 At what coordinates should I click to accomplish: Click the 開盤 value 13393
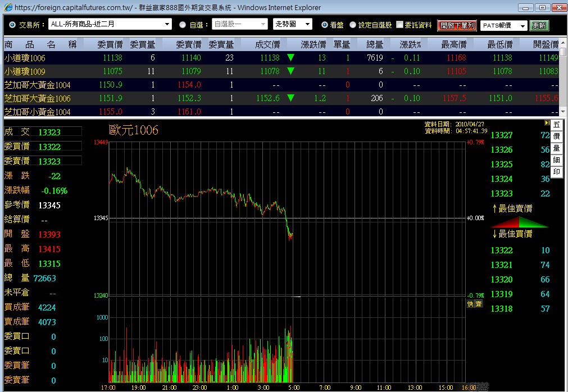point(49,235)
